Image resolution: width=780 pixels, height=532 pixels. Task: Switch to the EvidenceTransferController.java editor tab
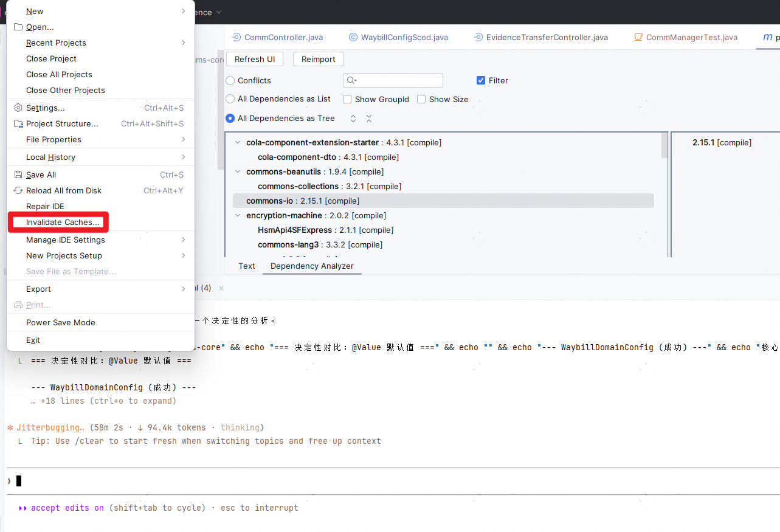[541, 37]
